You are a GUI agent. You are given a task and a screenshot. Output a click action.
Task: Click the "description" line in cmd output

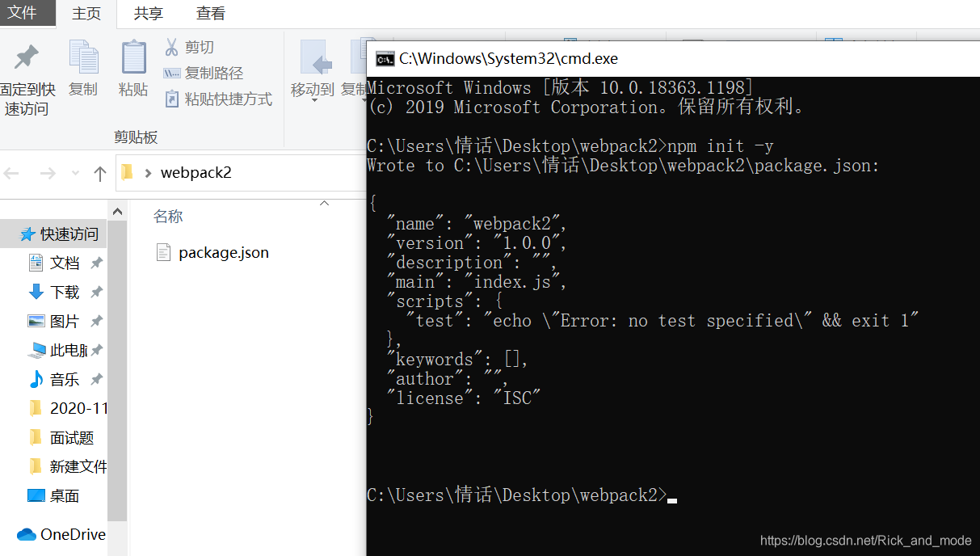pyautogui.click(x=472, y=263)
